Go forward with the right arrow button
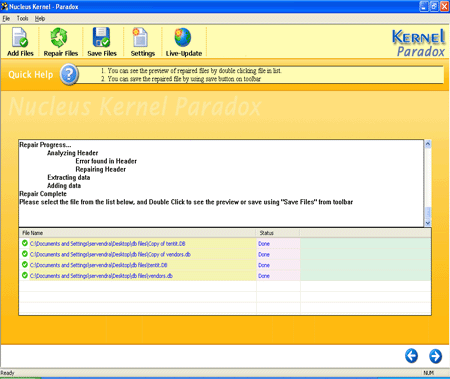 435,356
